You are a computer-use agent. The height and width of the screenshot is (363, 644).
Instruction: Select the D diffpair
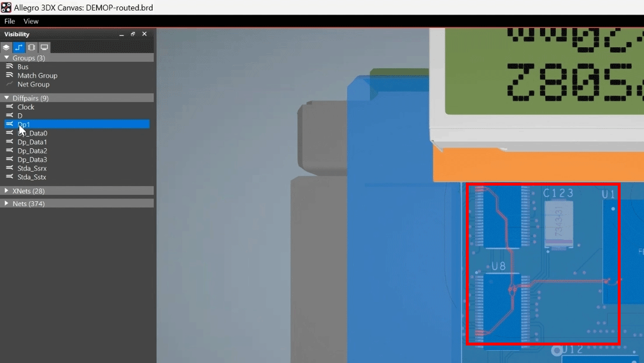coord(20,116)
